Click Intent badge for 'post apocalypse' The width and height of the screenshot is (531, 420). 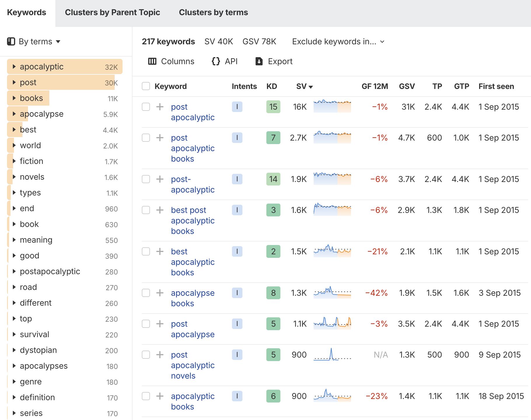tap(237, 324)
